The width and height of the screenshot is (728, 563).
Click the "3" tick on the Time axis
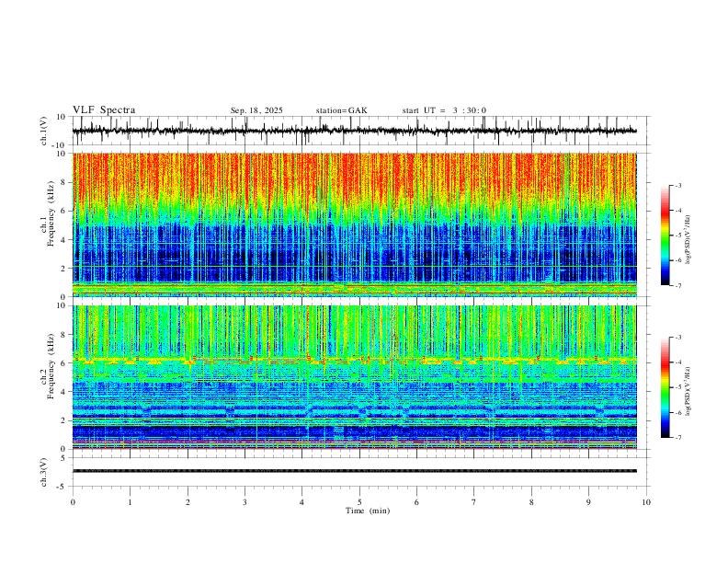pyautogui.click(x=245, y=502)
